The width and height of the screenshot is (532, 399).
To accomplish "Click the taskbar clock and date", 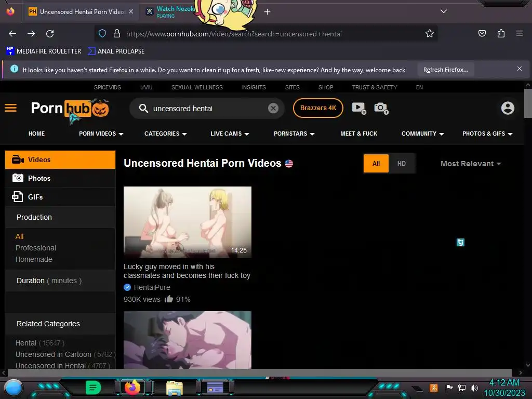I will pyautogui.click(x=504, y=388).
